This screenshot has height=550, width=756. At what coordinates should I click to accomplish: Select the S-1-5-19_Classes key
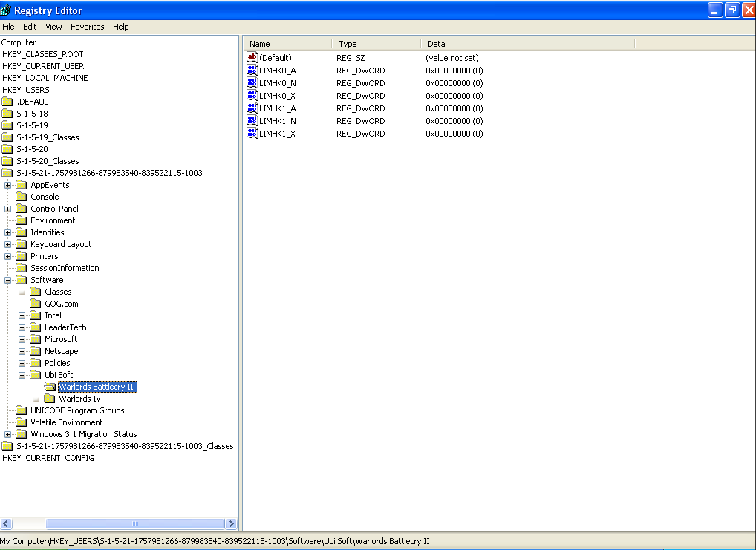(48, 137)
